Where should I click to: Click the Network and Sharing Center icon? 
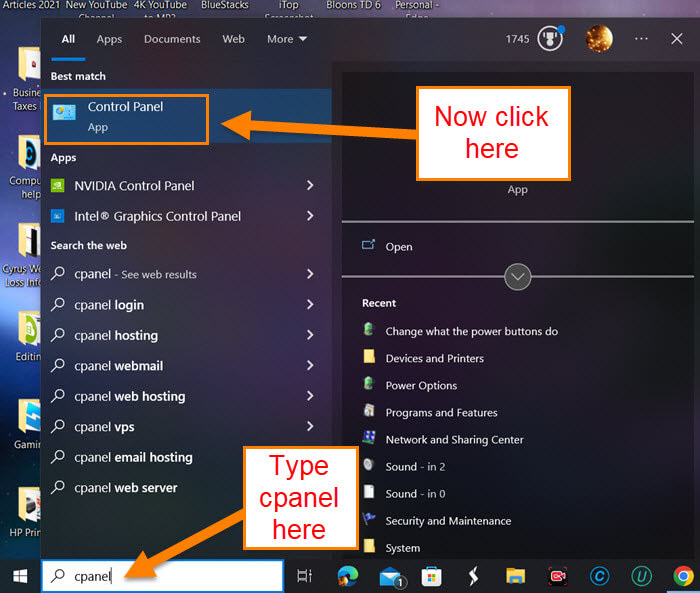coord(369,438)
